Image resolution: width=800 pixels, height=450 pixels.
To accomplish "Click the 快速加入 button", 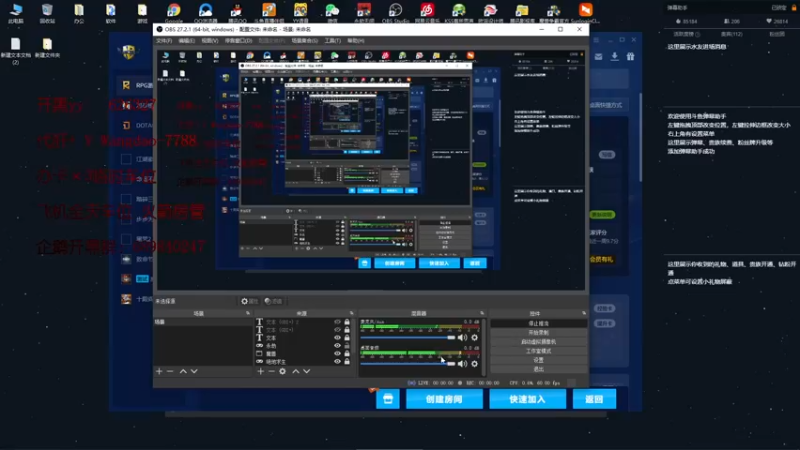I will pos(528,399).
